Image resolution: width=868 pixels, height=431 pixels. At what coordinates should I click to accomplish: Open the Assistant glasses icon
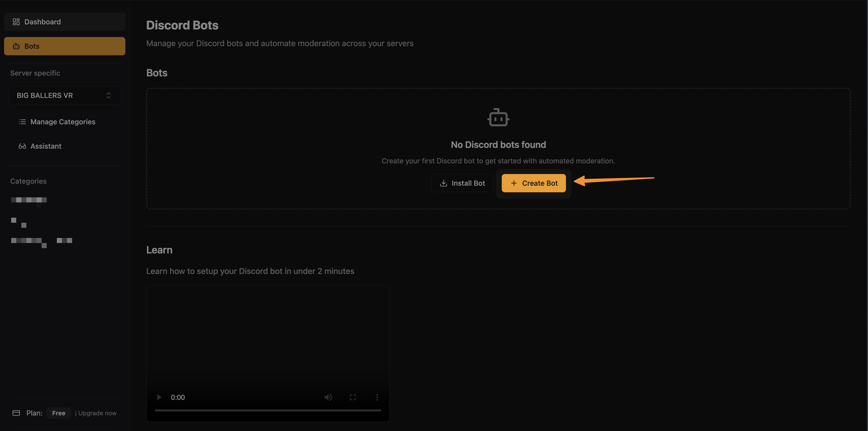(22, 146)
